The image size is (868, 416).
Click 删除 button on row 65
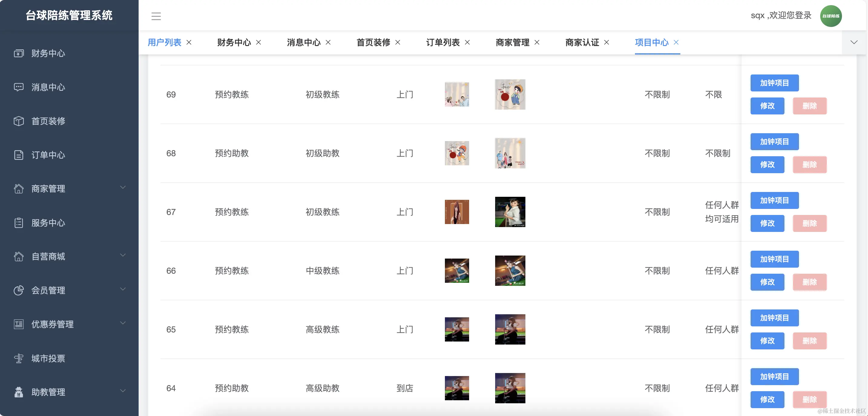tap(810, 341)
